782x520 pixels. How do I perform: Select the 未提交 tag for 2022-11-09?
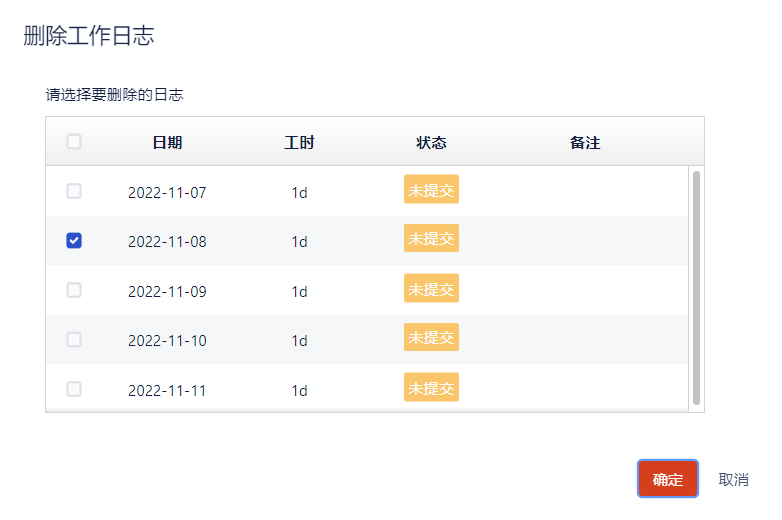[x=431, y=289]
